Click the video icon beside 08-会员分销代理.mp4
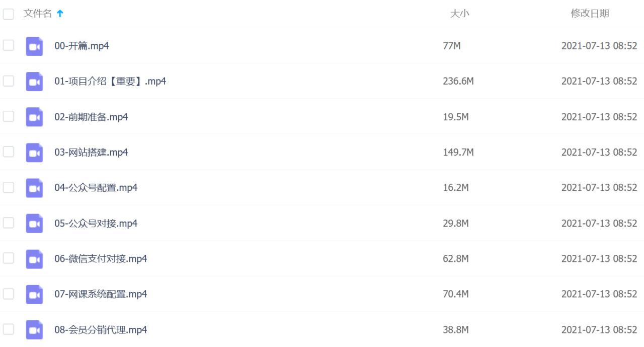 (34, 330)
